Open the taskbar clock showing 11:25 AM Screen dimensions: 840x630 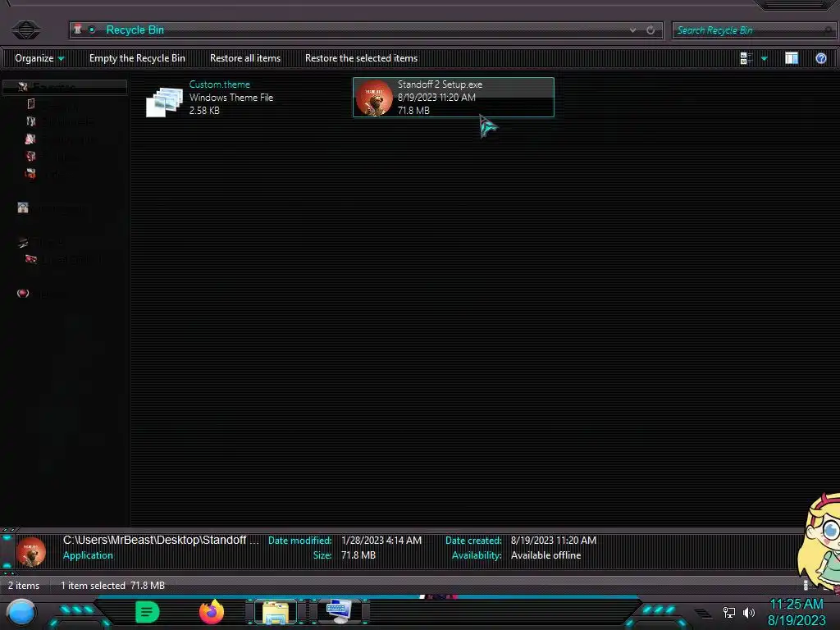(796, 613)
